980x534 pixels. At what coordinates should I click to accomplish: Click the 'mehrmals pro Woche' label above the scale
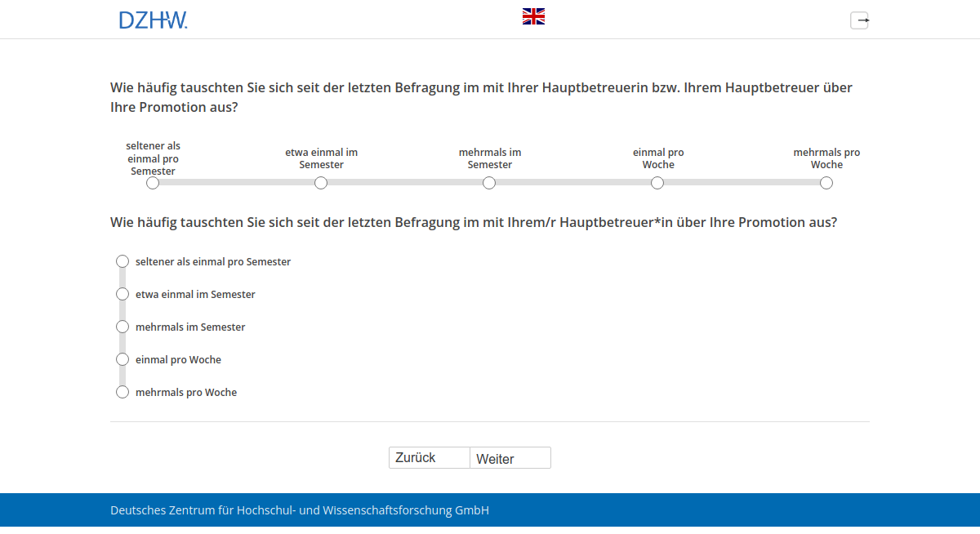tap(826, 158)
